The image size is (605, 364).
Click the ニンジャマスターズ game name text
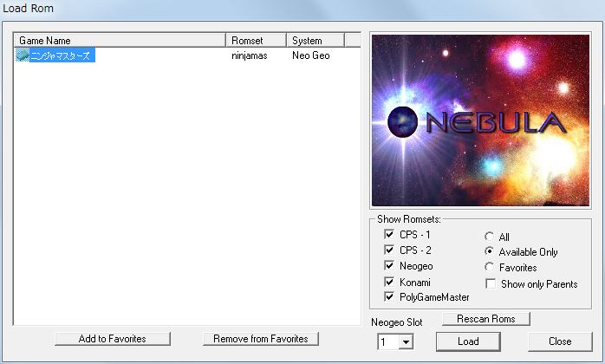(x=60, y=55)
